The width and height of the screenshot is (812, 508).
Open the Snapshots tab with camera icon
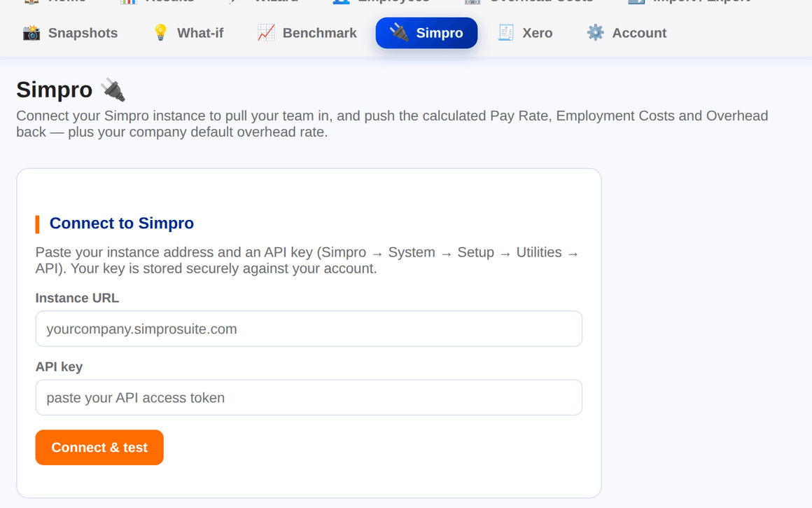click(x=70, y=33)
